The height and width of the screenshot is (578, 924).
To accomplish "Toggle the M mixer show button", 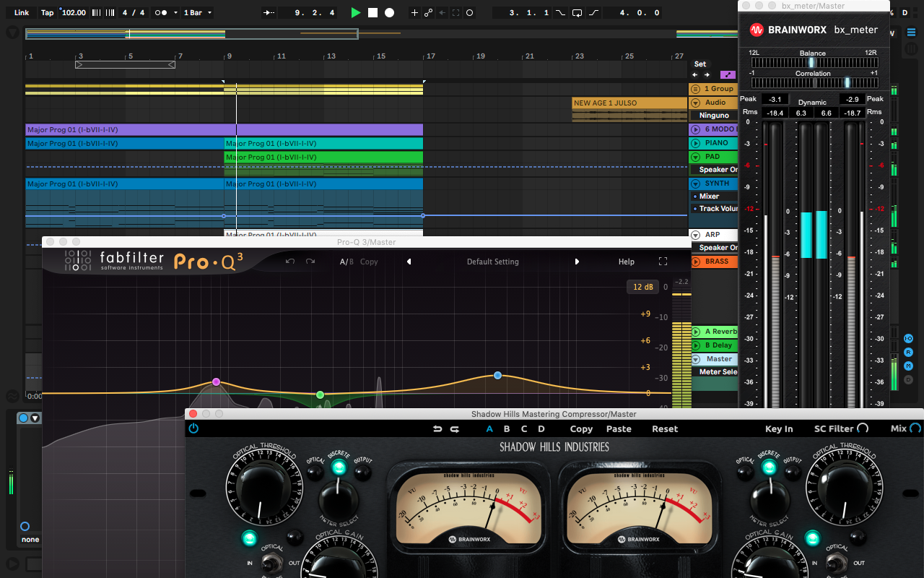I will [909, 366].
